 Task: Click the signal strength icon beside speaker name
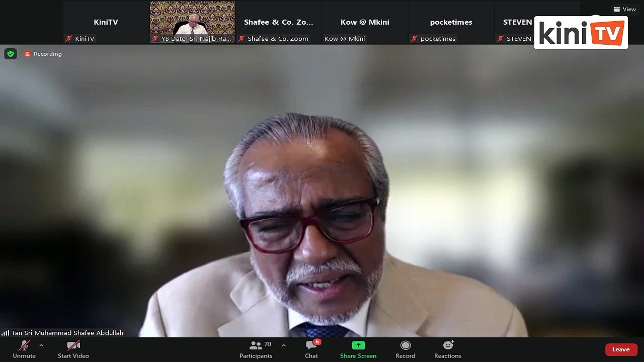[5, 333]
